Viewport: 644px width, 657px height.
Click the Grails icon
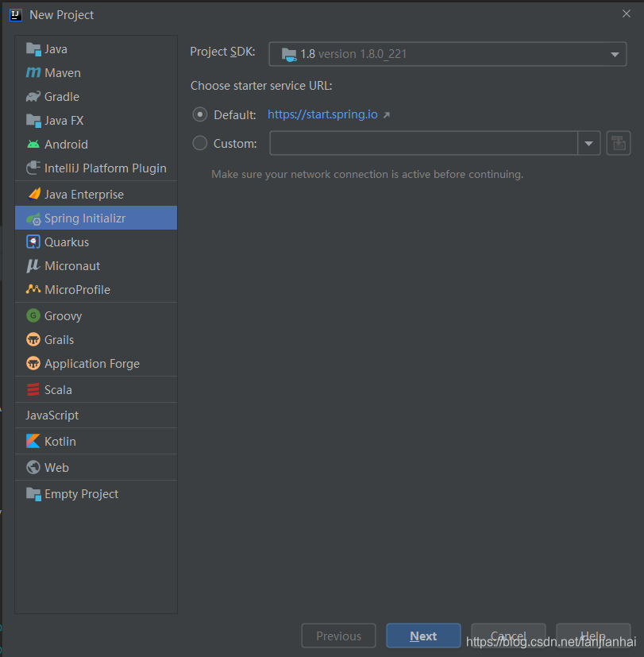pos(33,339)
